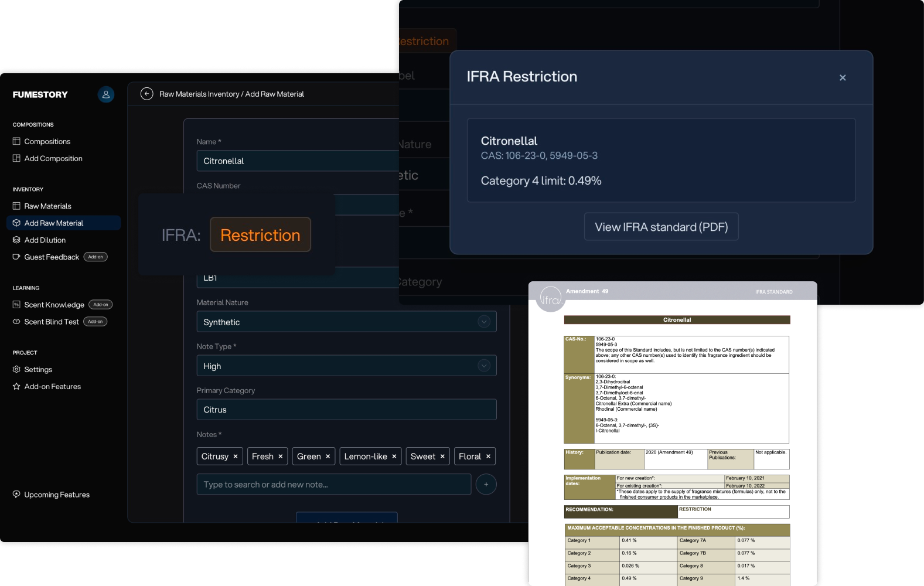Click the Upcoming Features icon
This screenshot has height=586, width=924.
16,495
